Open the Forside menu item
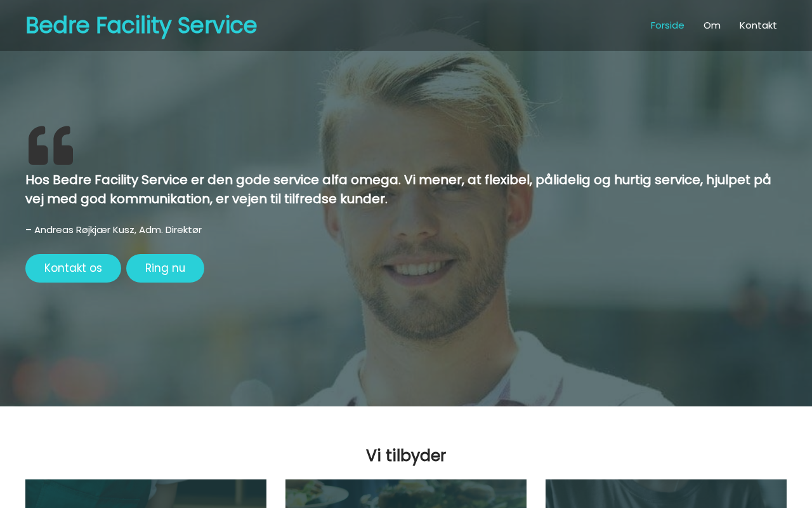 click(x=667, y=25)
